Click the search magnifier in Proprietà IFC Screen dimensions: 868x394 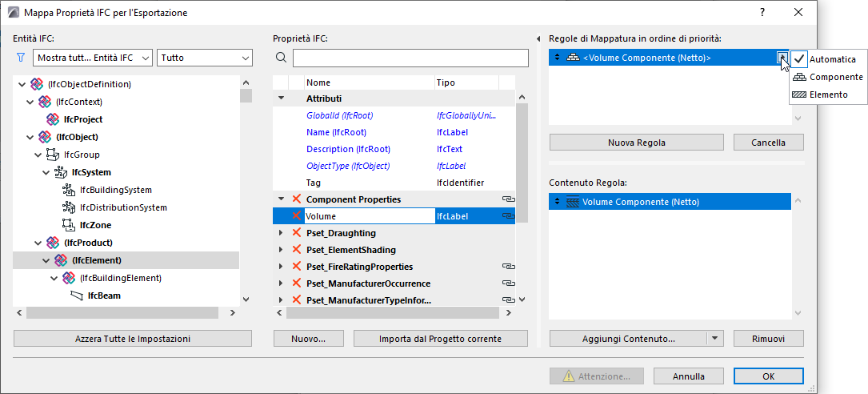tap(281, 58)
